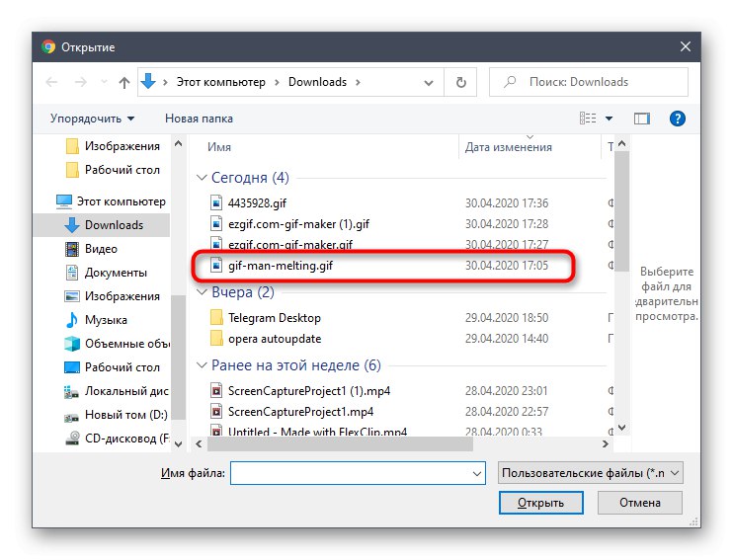Click the Forward navigation arrow
The height and width of the screenshot is (560, 733).
tap(81, 82)
